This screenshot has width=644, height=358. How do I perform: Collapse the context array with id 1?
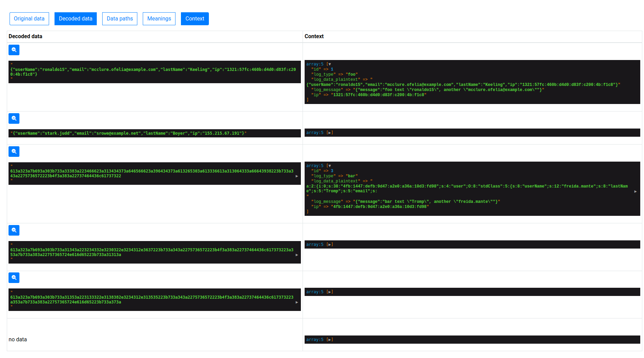click(329, 64)
